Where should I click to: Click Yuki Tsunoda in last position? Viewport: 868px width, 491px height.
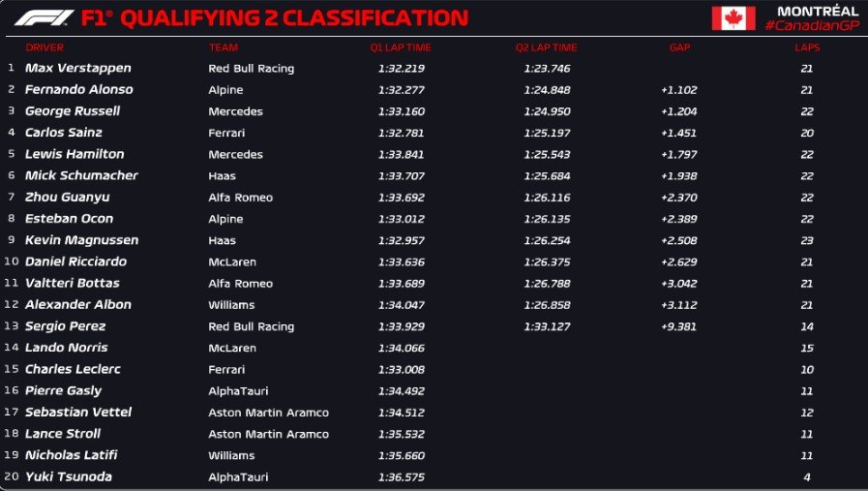point(70,476)
